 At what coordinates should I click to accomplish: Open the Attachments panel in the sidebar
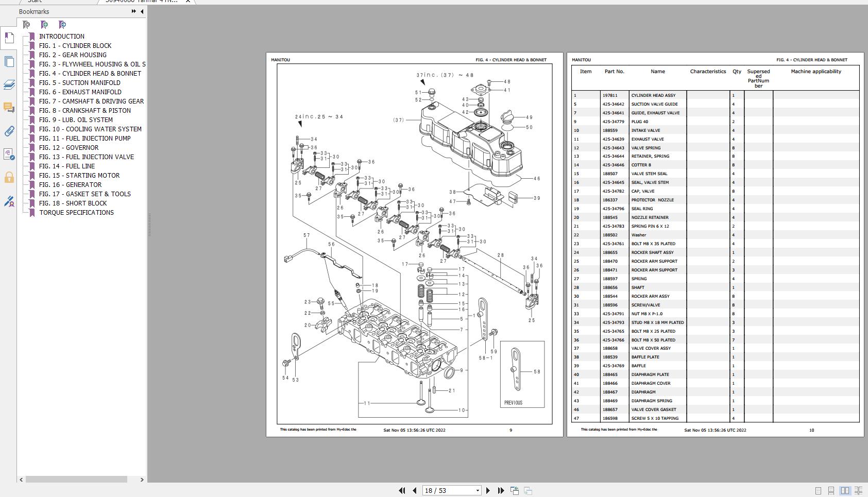[9, 131]
